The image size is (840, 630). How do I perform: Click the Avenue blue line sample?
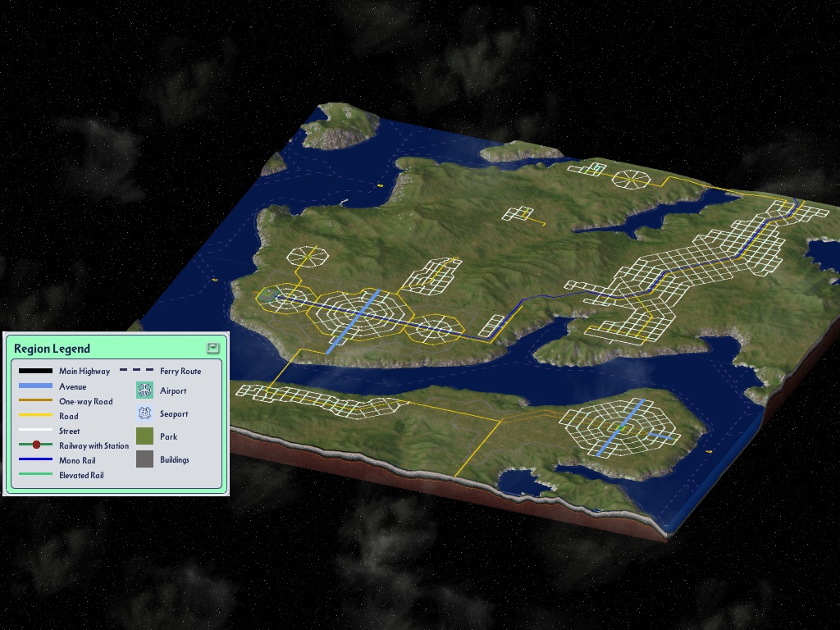point(35,386)
